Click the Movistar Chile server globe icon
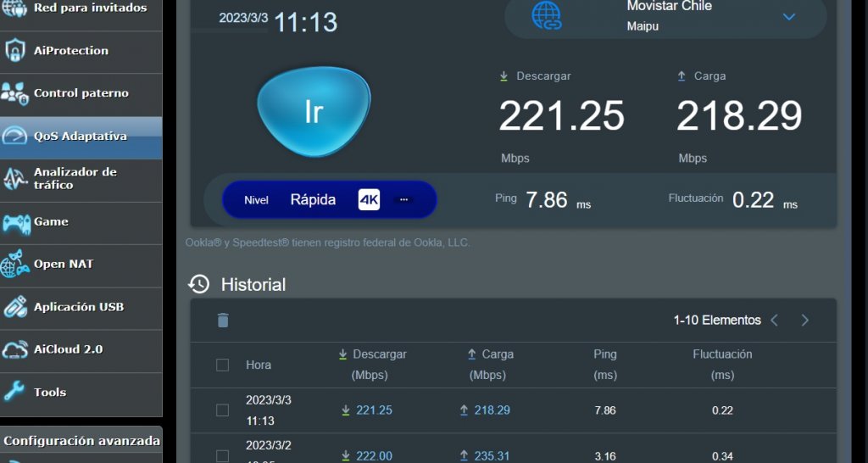 pos(547,16)
